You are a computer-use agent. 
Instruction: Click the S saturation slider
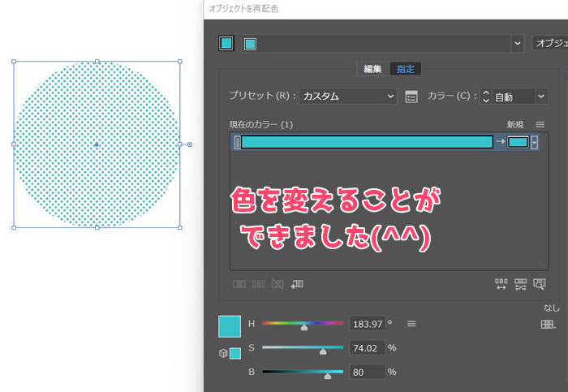(x=303, y=347)
